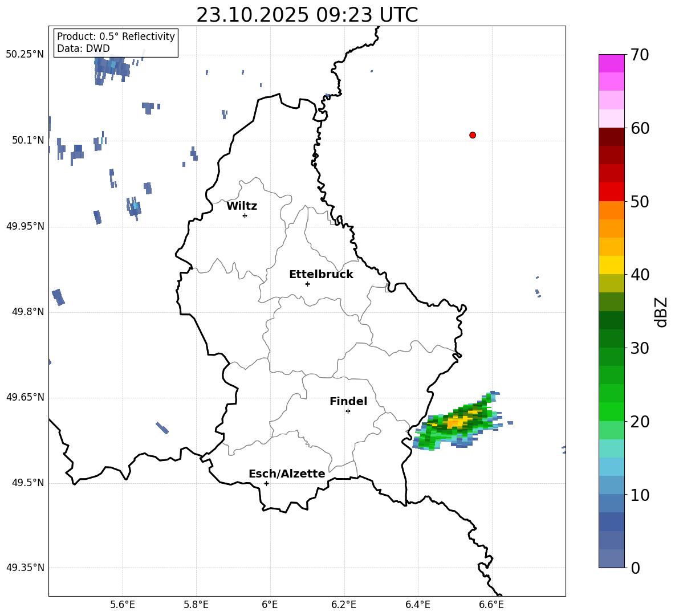Click the title 23.10.2025 09:23 UTC
Screen dimensions: 675x616
click(307, 15)
